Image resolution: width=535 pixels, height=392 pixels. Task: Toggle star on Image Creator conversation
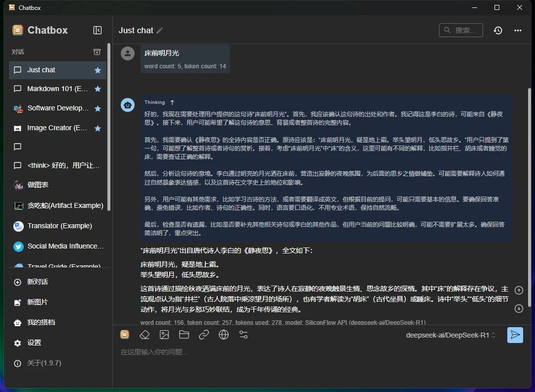97,128
